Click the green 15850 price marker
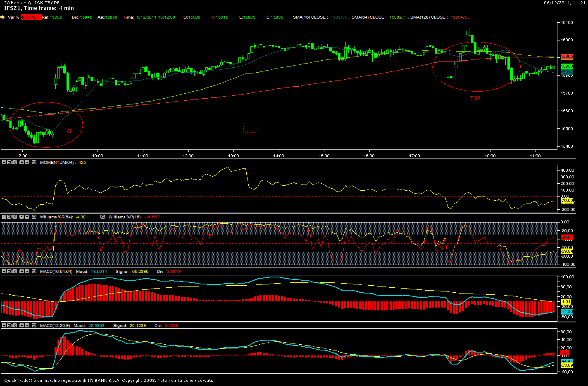Image resolution: width=588 pixels, height=386 pixels. [x=567, y=66]
